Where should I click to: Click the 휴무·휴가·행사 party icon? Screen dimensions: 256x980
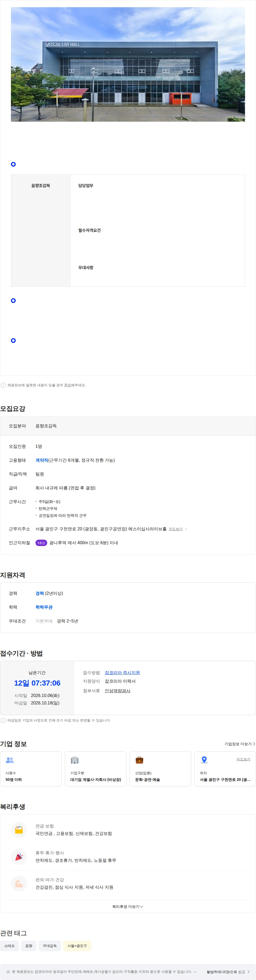pos(19,857)
